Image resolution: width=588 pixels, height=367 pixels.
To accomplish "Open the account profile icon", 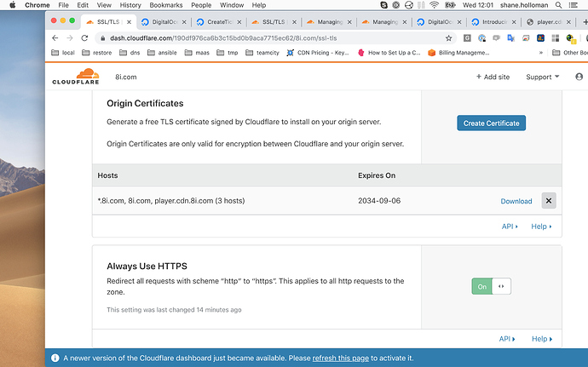I will click(579, 77).
